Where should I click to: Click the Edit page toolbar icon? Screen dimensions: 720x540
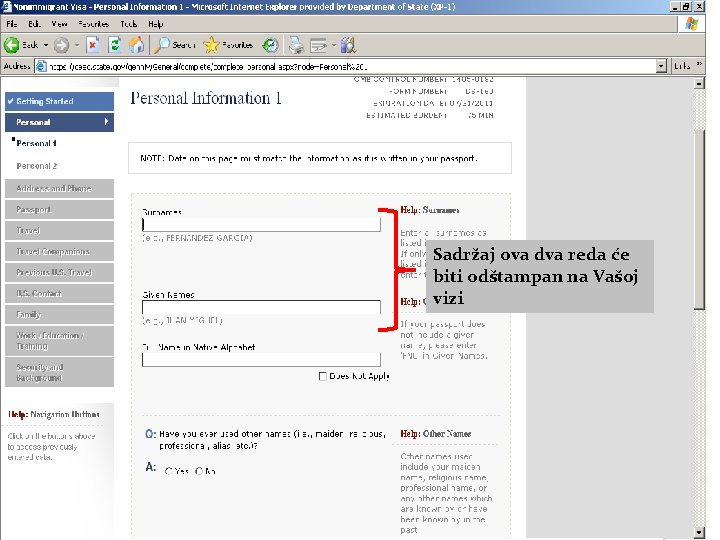(318, 45)
